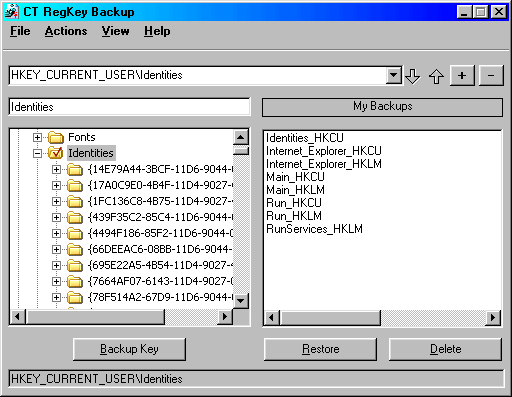Click the plus button to add favorite key
The width and height of the screenshot is (512, 397).
(x=462, y=76)
